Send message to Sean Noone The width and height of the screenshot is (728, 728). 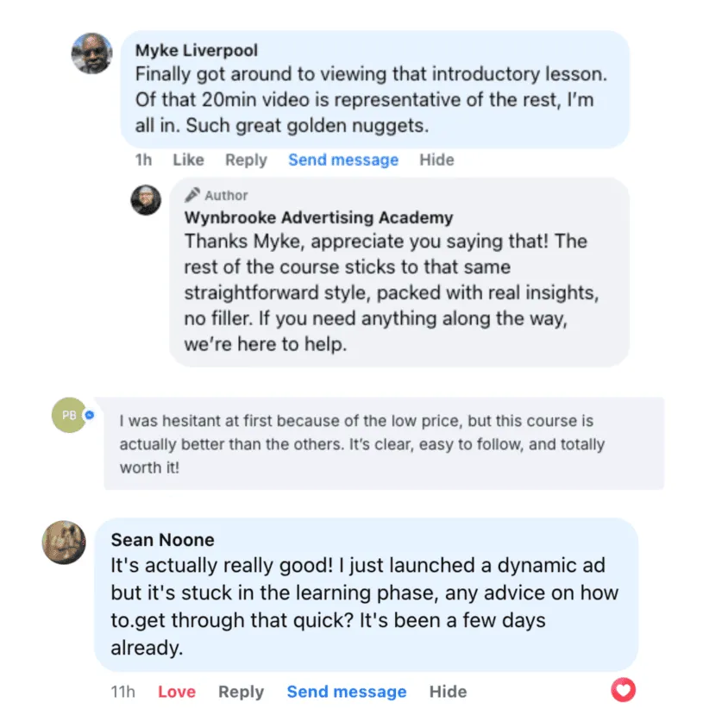(347, 692)
